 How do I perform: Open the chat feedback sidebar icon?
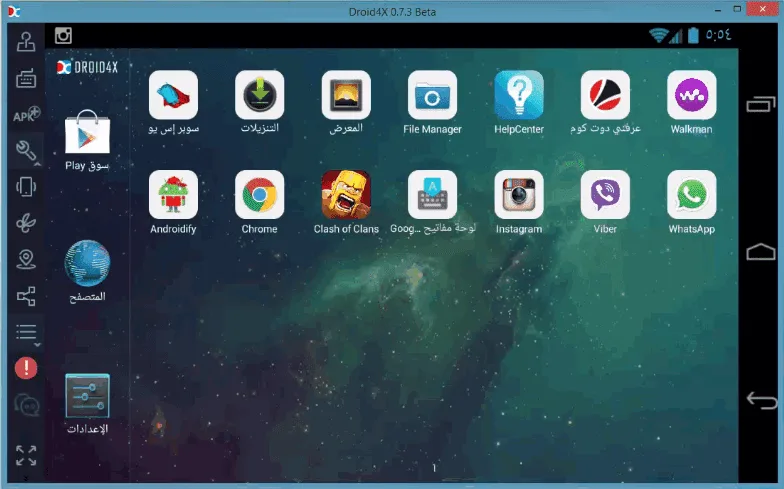coord(26,405)
